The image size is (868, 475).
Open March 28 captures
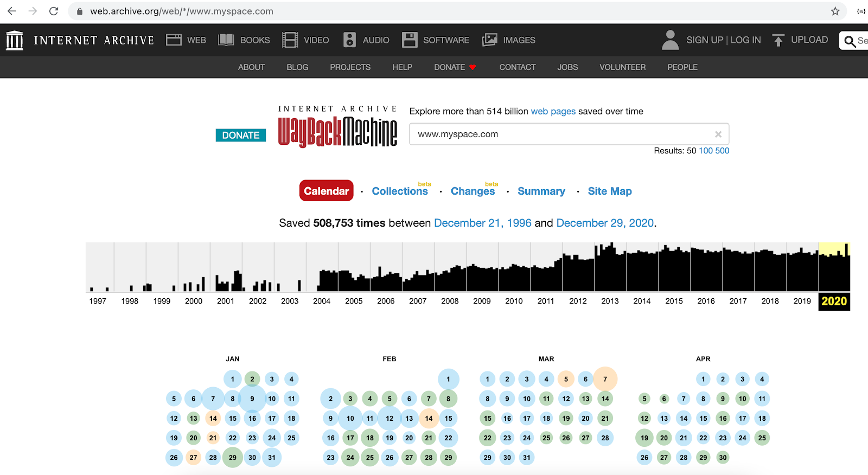coord(605,438)
